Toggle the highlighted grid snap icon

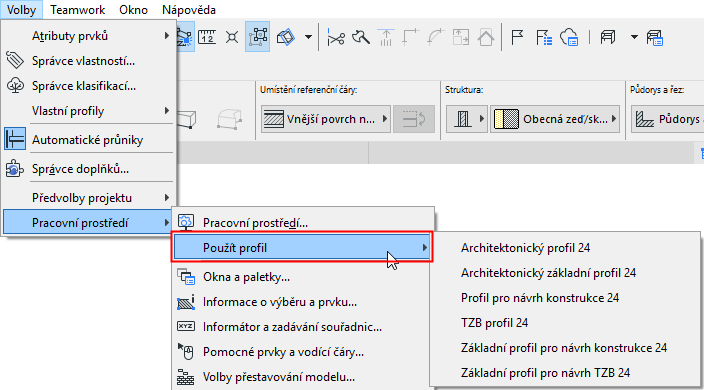[x=258, y=36]
